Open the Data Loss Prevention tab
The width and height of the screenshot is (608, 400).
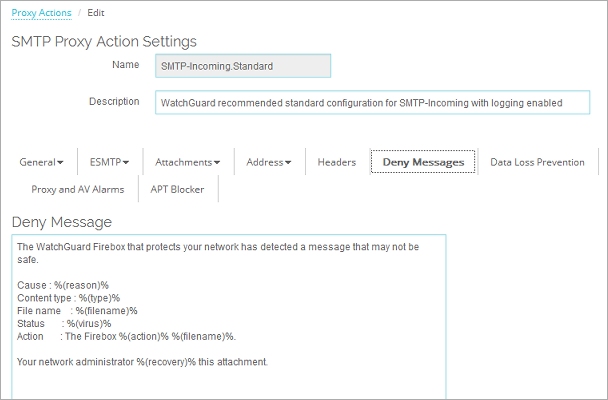pos(537,162)
